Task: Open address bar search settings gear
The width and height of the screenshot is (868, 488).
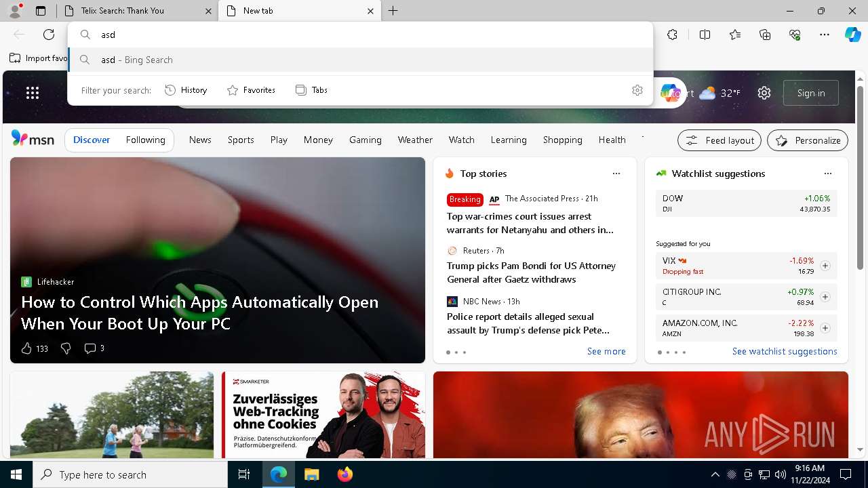Action: [x=637, y=90]
